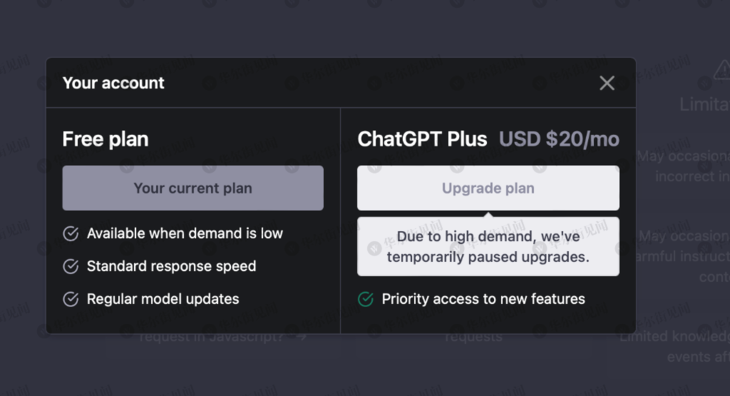Click the dimmed May occasionally incorrect info card
Screen dimensions: 730x396
point(681,166)
